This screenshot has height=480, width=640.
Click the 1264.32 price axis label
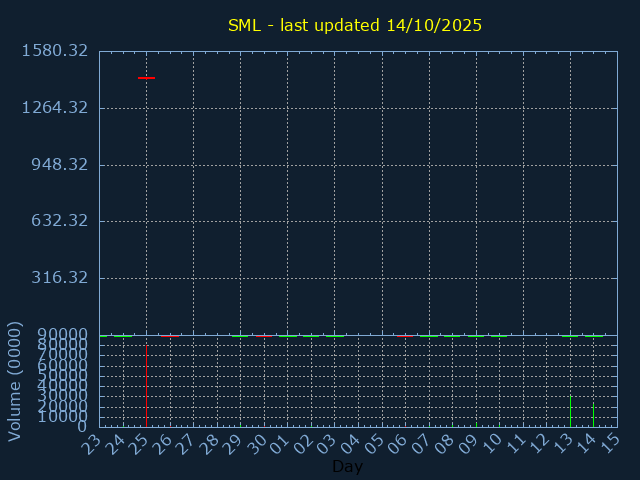click(56, 108)
